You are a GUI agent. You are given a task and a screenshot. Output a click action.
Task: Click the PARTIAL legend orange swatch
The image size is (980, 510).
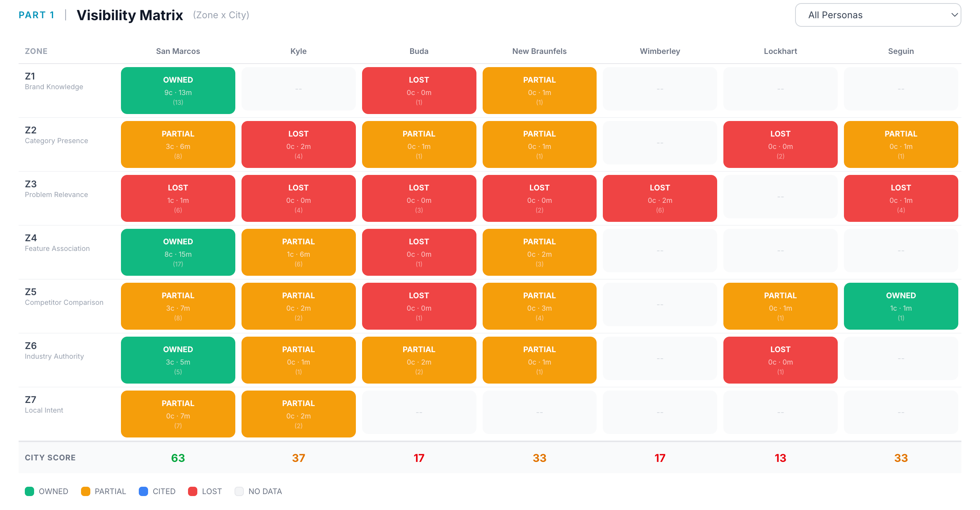(86, 491)
